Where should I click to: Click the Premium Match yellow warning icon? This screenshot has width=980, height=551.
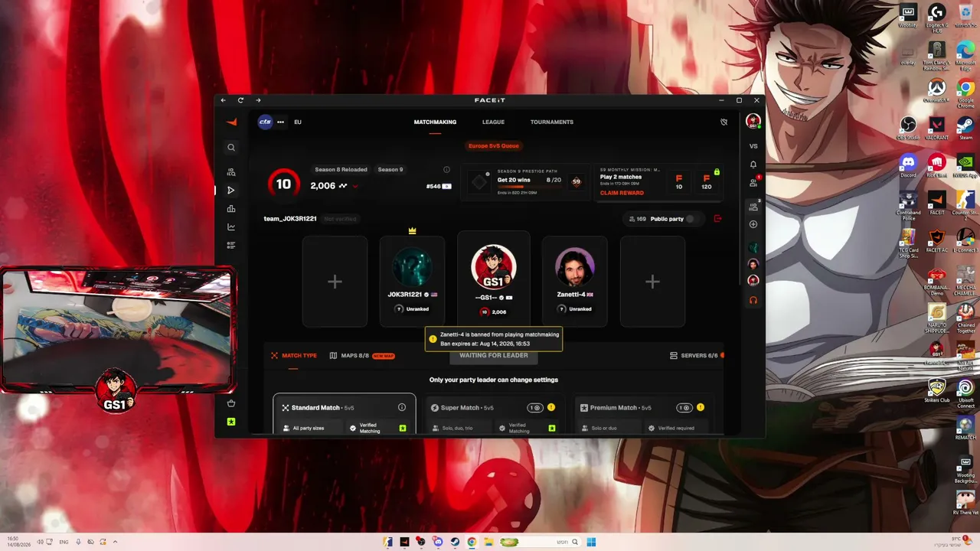700,407
